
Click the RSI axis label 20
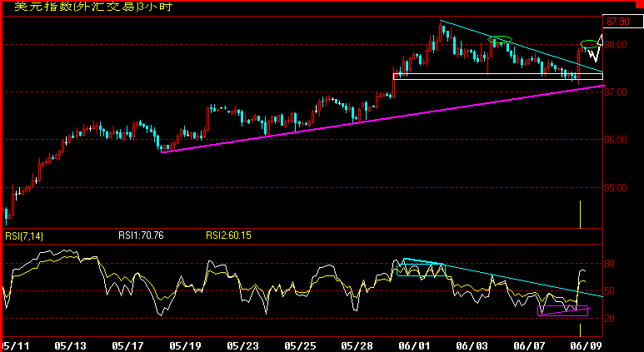point(610,319)
